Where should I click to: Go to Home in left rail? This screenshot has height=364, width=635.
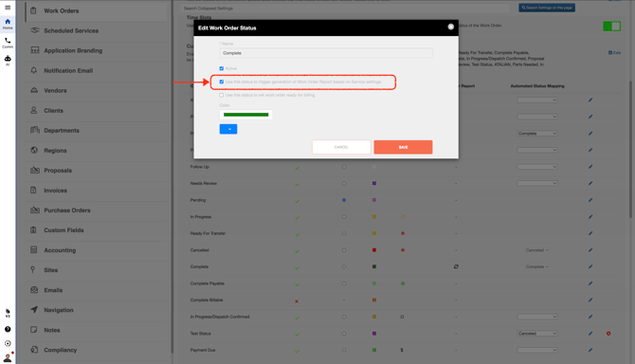click(x=8, y=24)
